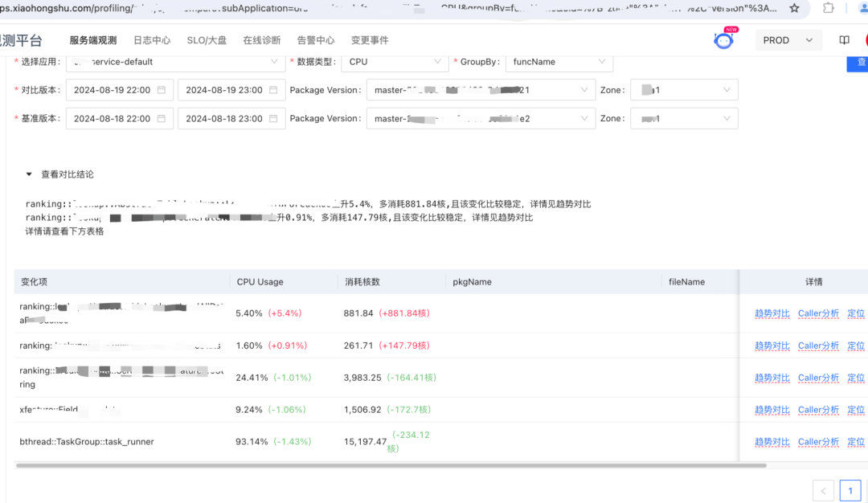Open baseline version Package Version dropdown
Viewport: 868px width, 503px height.
pos(481,118)
